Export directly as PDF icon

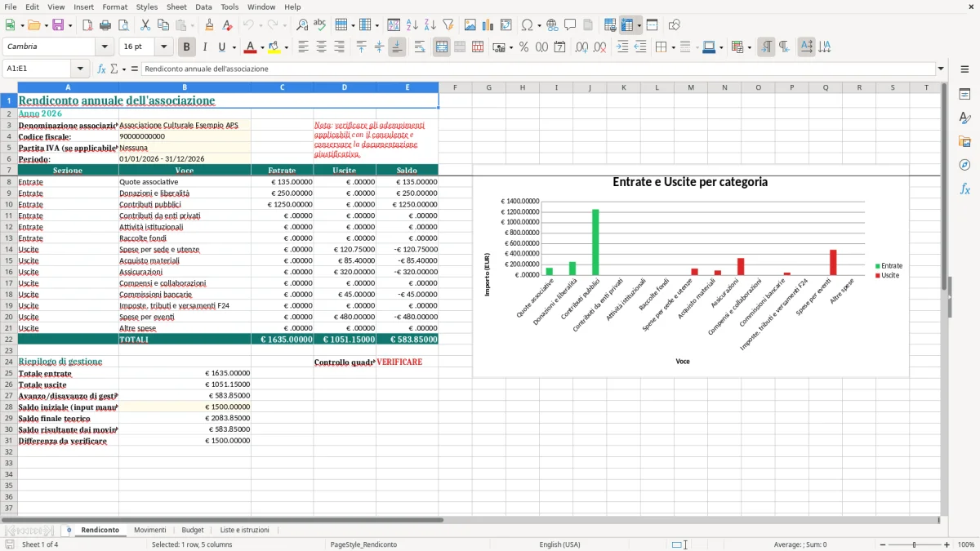[x=87, y=25]
